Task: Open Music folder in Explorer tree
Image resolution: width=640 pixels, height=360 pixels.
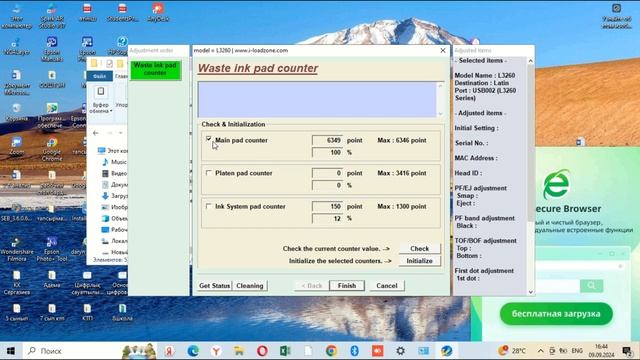Action: [114, 162]
